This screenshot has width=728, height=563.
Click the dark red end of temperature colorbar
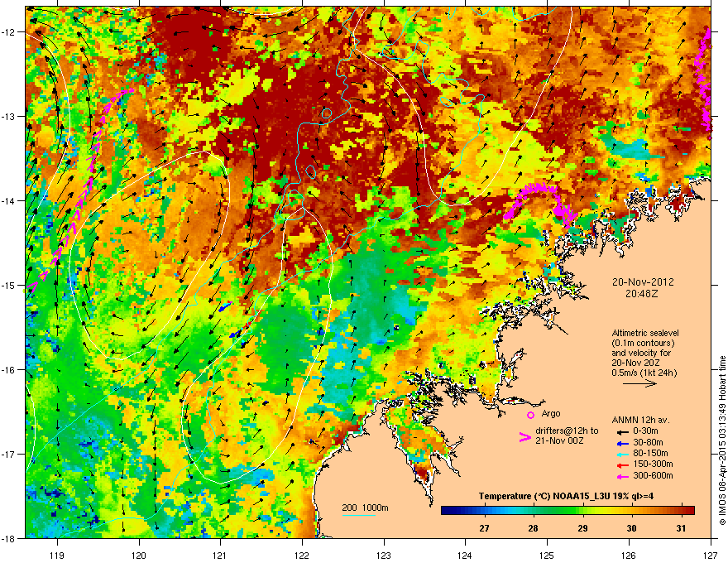[689, 511]
